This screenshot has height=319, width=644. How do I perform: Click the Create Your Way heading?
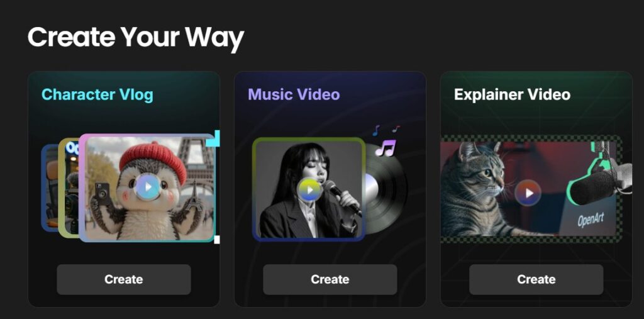point(136,37)
